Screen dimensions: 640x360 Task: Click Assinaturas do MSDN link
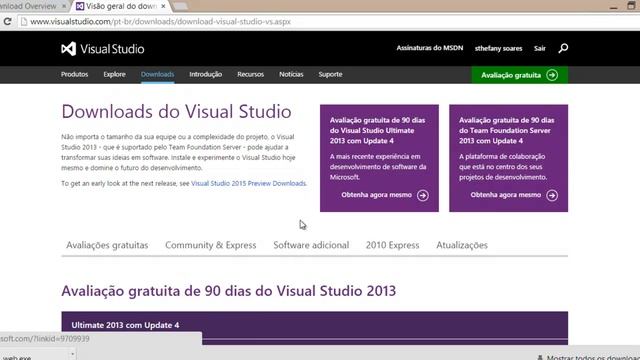pos(430,48)
